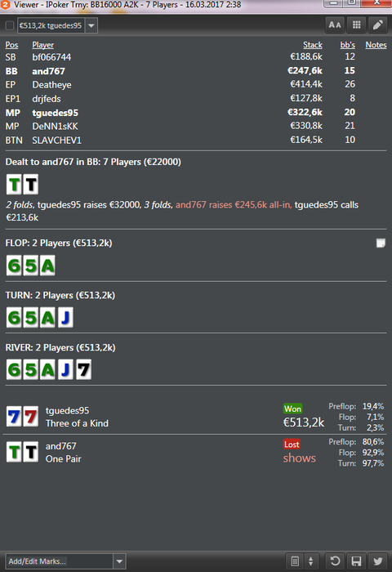This screenshot has height=572, width=392.
Task: Click the bb's column header
Action: [x=348, y=45]
